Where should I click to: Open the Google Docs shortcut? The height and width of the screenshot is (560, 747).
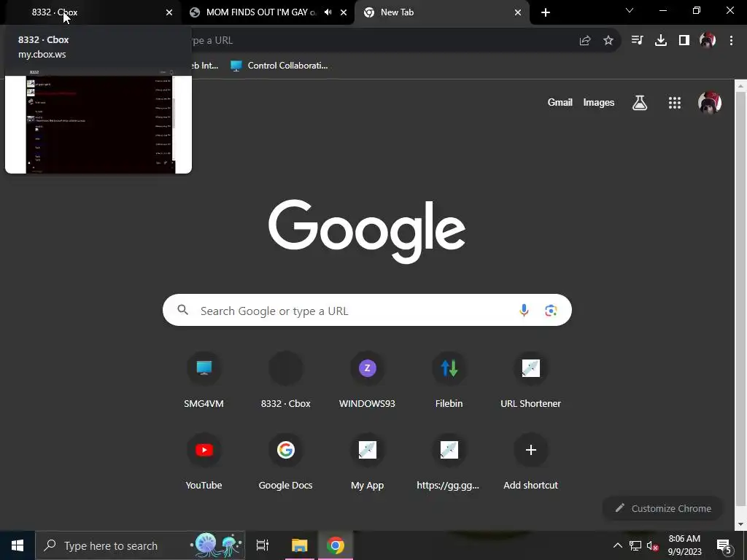click(286, 462)
